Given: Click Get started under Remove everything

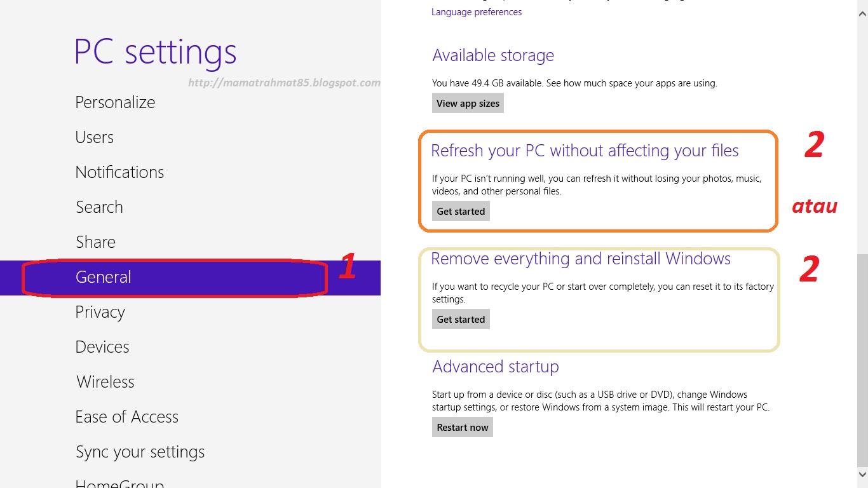Looking at the screenshot, I should [x=461, y=320].
